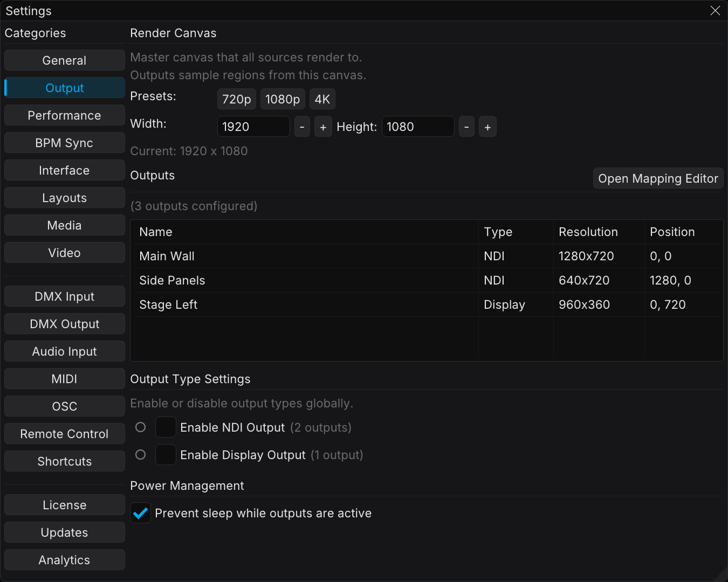Click the Width input field
Screen dimensions: 728x582
coord(253,127)
